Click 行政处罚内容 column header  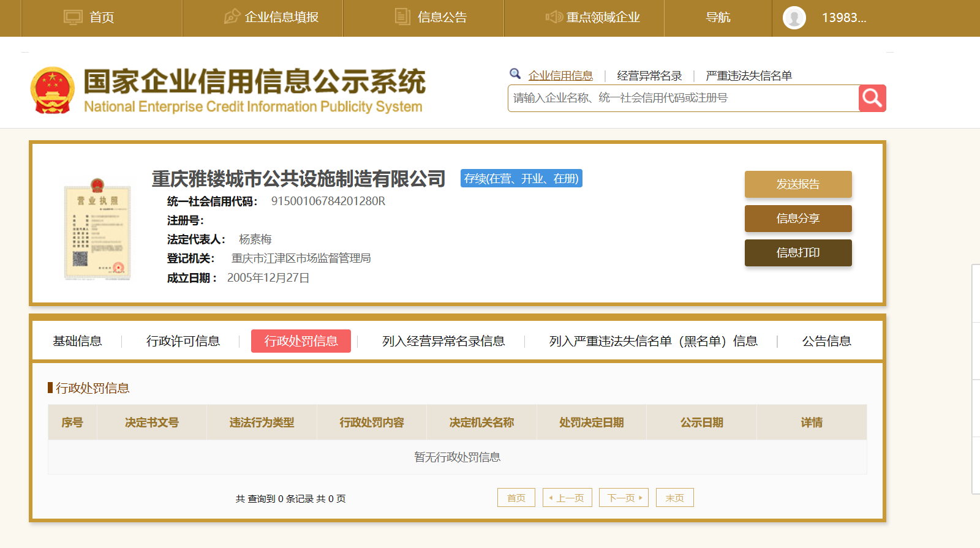click(372, 422)
